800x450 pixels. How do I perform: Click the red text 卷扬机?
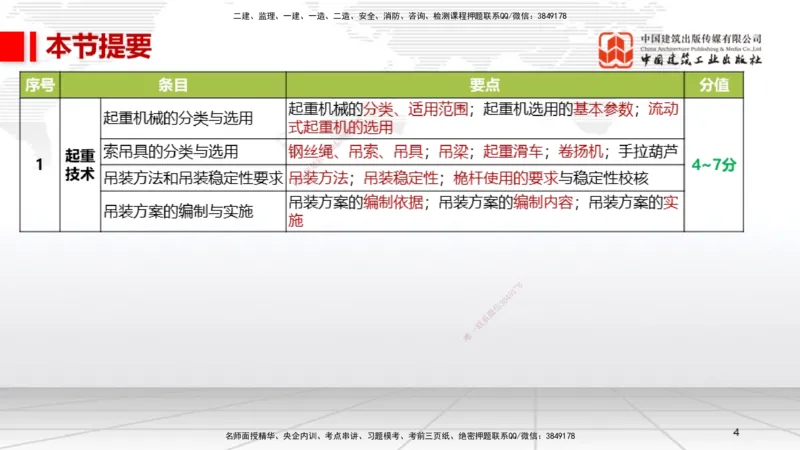(x=580, y=152)
